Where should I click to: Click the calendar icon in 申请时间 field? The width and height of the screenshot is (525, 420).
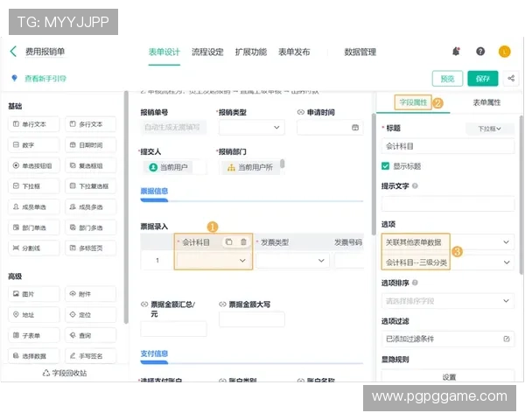(355, 127)
